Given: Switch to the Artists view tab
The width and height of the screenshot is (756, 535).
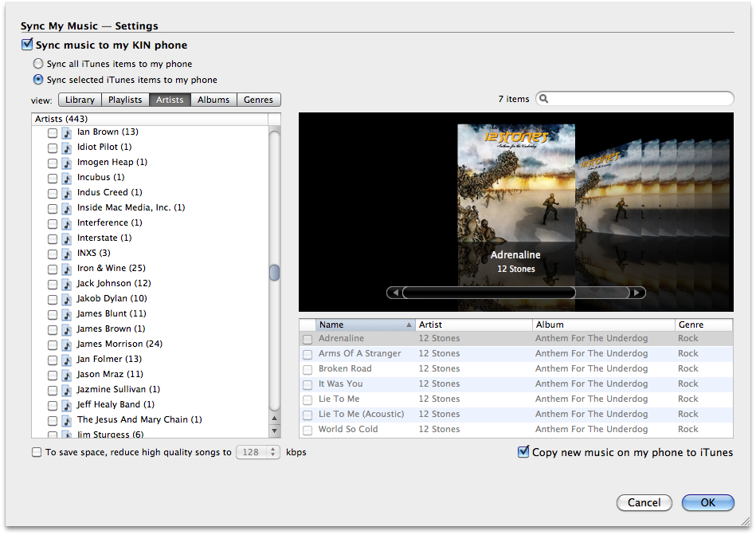Looking at the screenshot, I should [x=170, y=100].
